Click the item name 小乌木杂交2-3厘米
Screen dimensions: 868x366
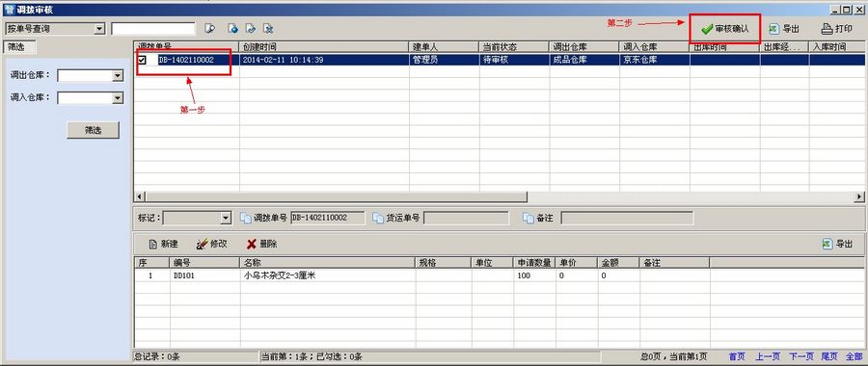point(279,275)
